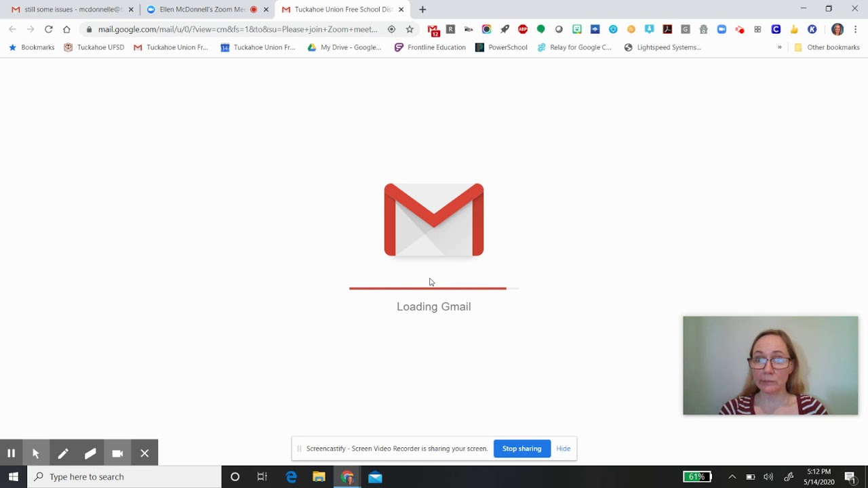Image resolution: width=868 pixels, height=488 pixels.
Task: Open a new browser tab
Action: pos(422,9)
